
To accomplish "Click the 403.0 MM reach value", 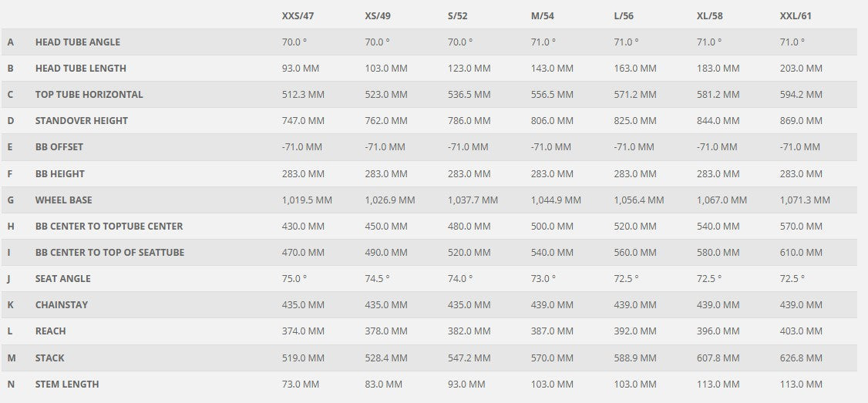I will pos(801,331).
